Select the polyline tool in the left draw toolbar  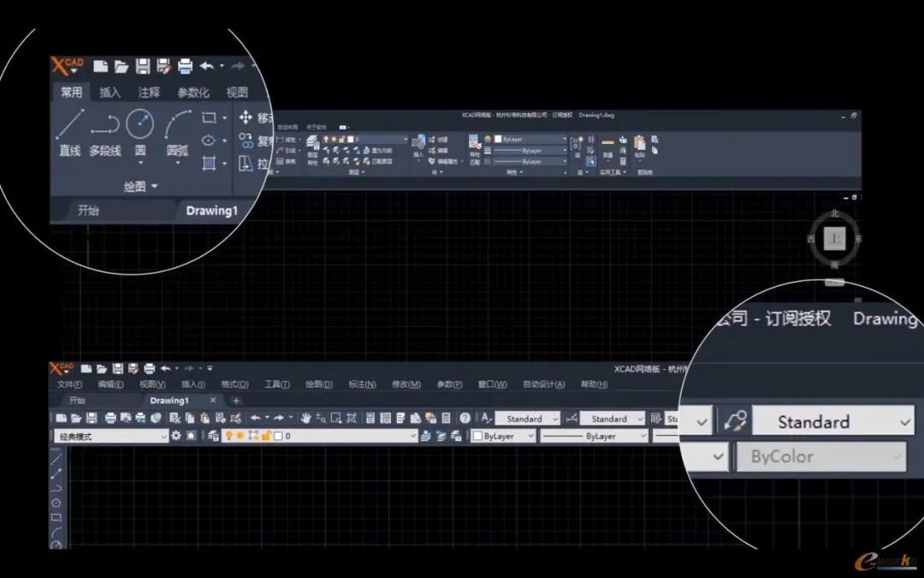click(56, 488)
